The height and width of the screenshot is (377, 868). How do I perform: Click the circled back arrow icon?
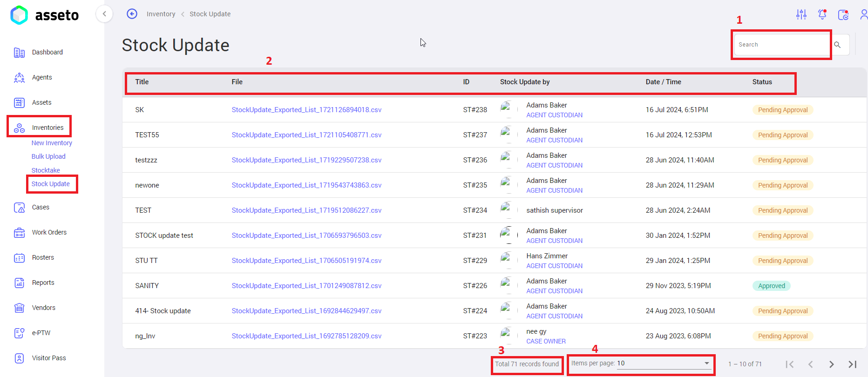point(132,14)
